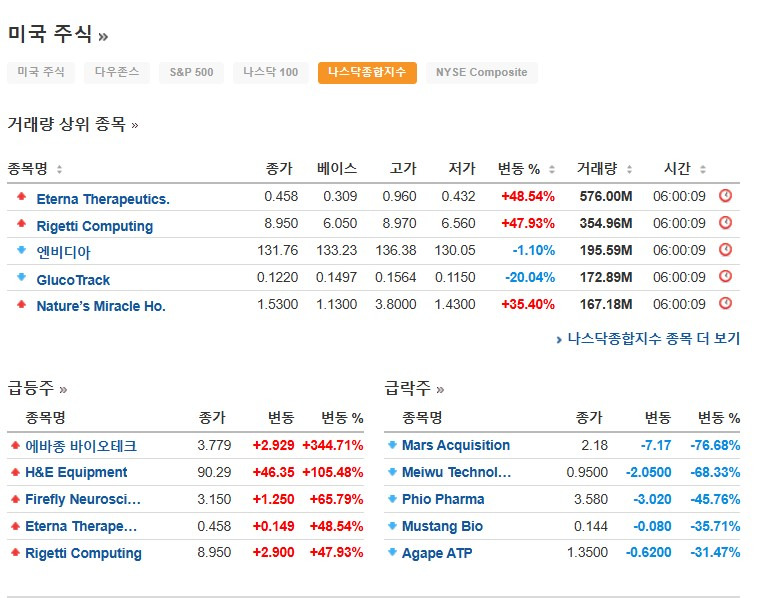Click the +344.71% gainer percentage
757x598 pixels.
333,445
